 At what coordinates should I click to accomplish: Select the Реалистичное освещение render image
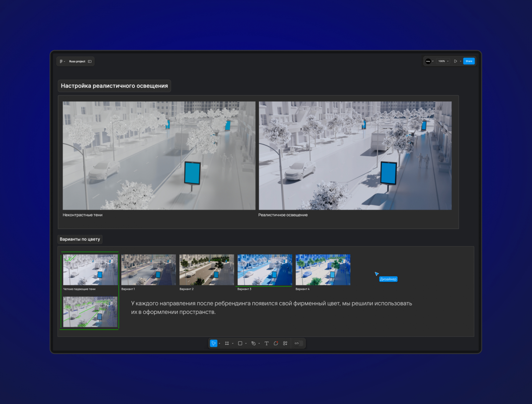355,156
